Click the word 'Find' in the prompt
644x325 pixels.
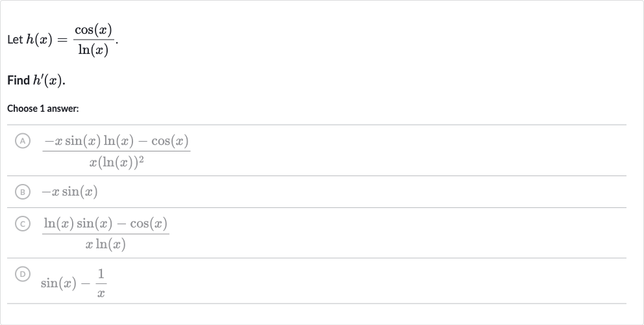pos(18,80)
